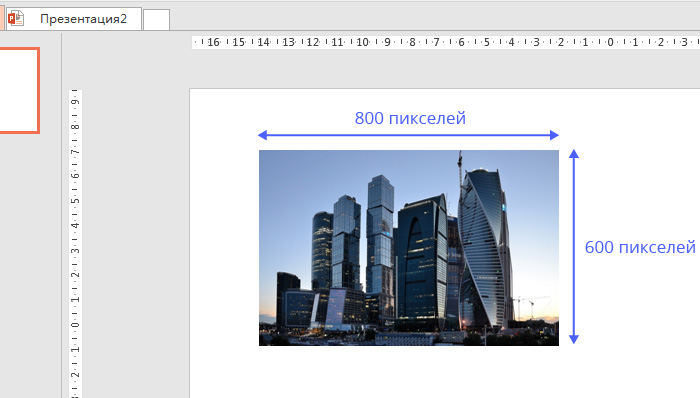Click the right arrowhead of horizontal arrow
The width and height of the screenshot is (700, 398).
pos(554,135)
